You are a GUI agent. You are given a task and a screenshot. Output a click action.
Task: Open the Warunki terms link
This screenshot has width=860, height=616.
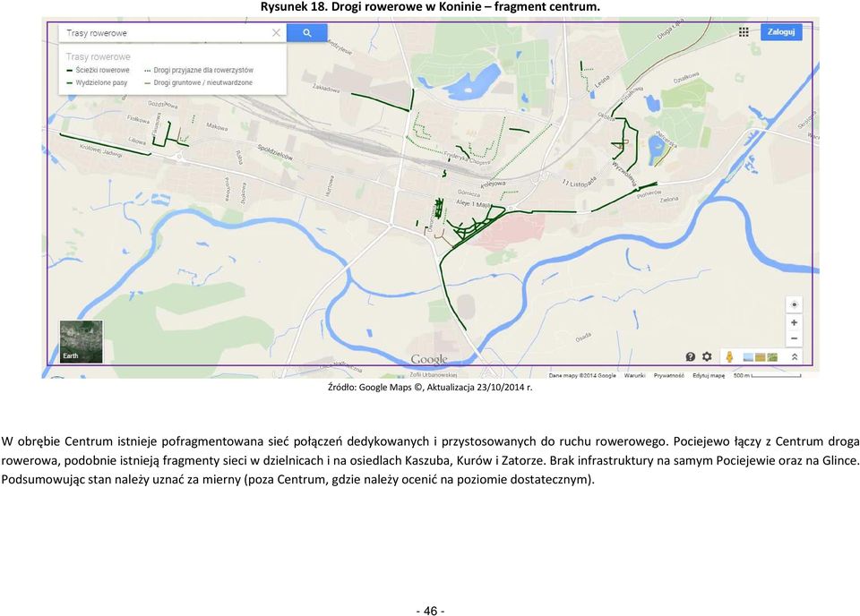pyautogui.click(x=634, y=375)
